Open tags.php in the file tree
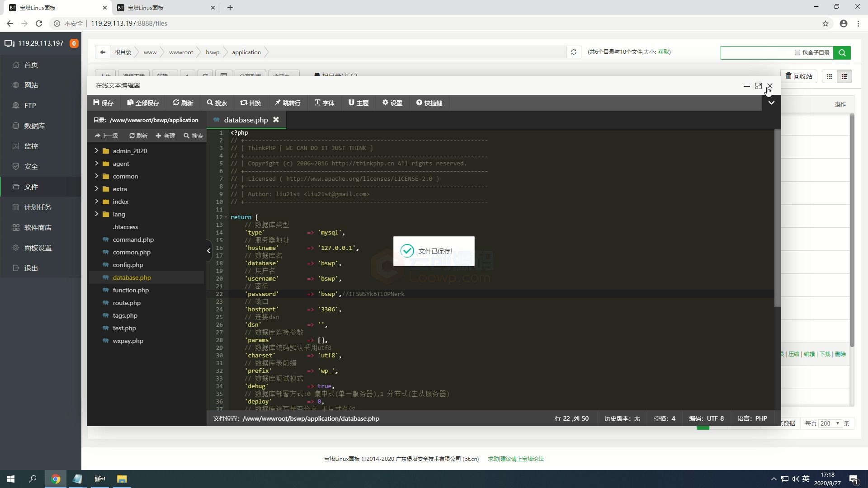The width and height of the screenshot is (868, 488). pyautogui.click(x=125, y=315)
